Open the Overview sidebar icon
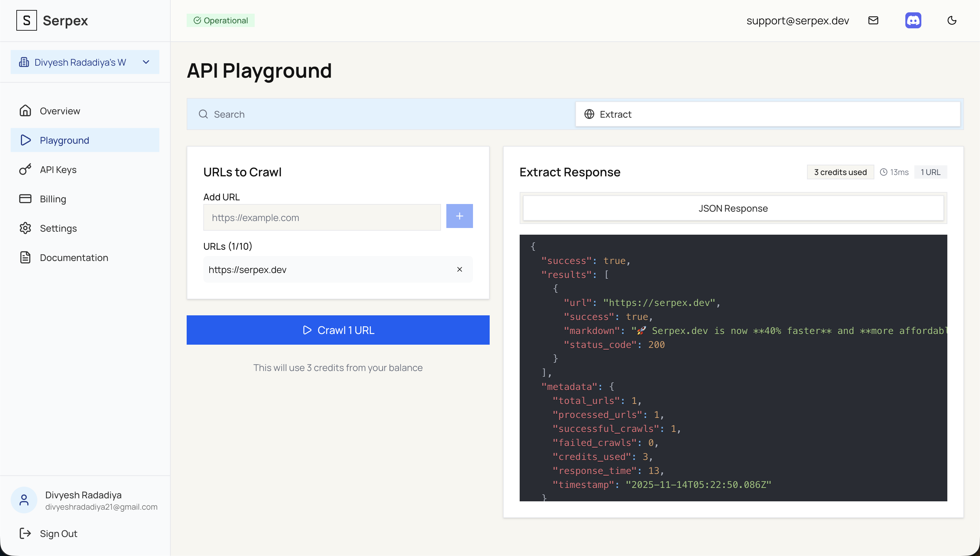 pos(25,111)
